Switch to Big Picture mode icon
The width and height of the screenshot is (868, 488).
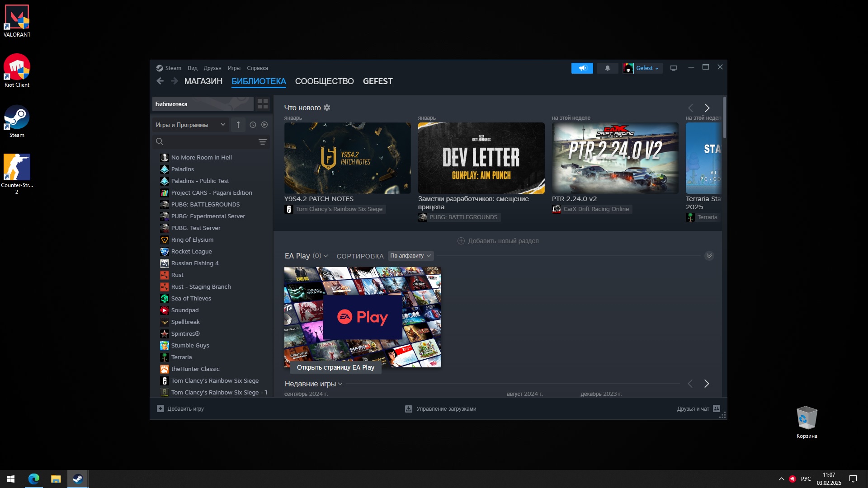click(674, 68)
